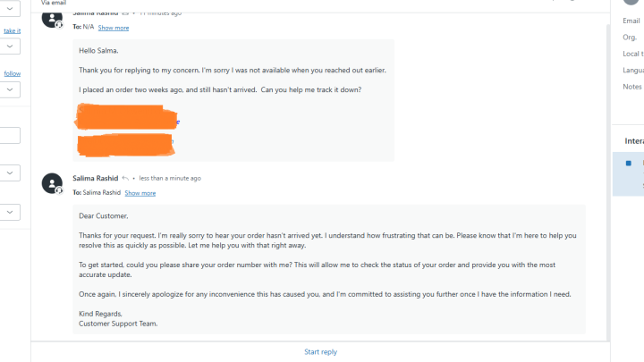Click the "less than a minute ago" timestamp

170,178
